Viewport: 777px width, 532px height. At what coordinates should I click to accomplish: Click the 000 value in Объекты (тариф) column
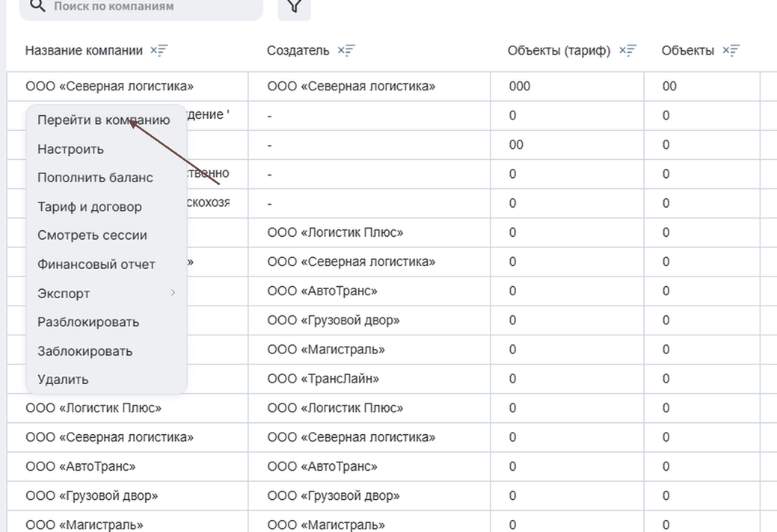519,86
